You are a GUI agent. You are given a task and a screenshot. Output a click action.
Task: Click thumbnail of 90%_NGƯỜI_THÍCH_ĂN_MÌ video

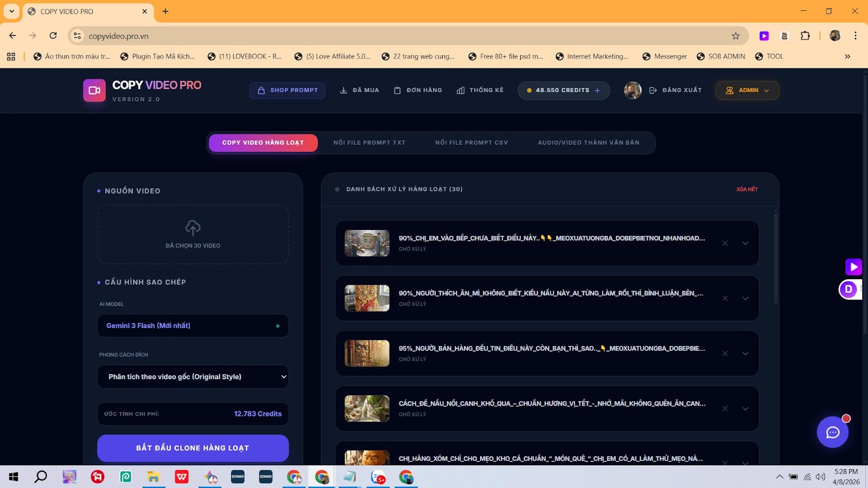point(367,298)
